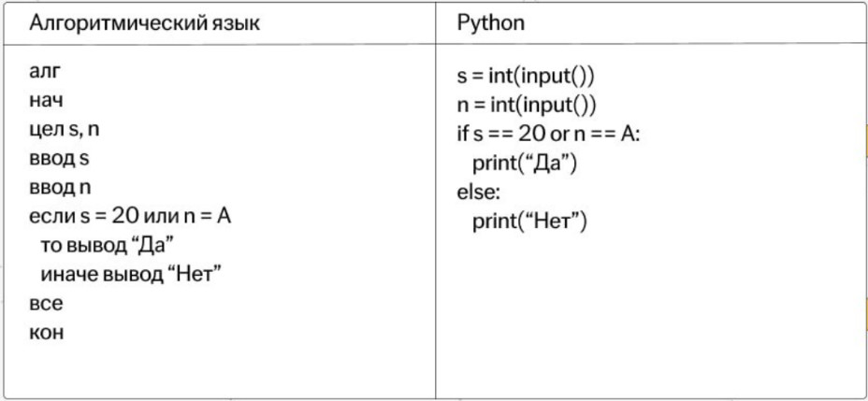Click the number 20 in the algorithmic condition
Image resolution: width=868 pixels, height=401 pixels.
pyautogui.click(x=125, y=216)
